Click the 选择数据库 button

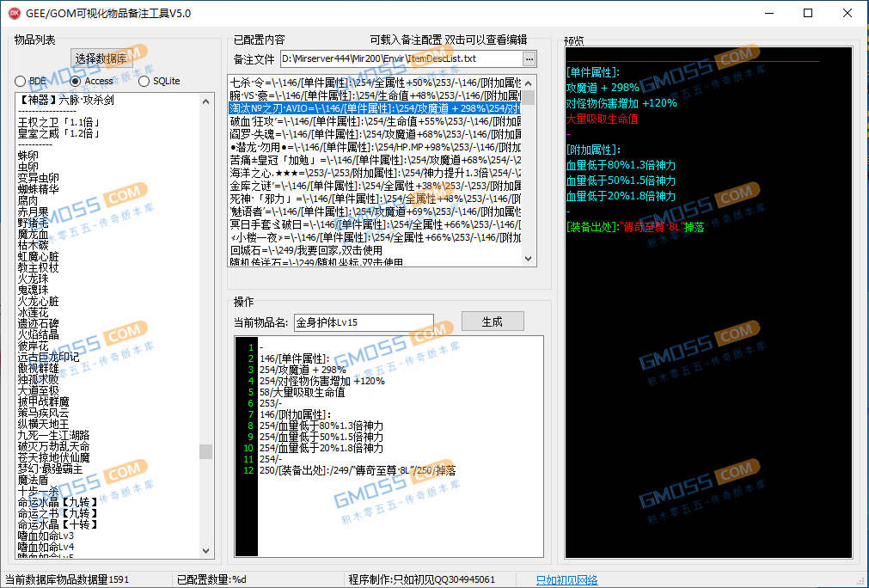point(101,58)
